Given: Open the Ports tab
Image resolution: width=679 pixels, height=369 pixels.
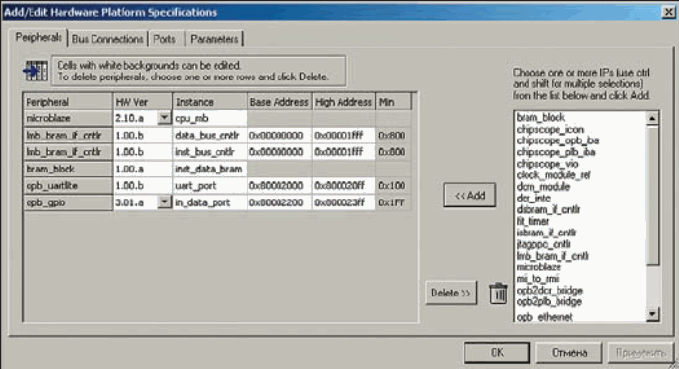Looking at the screenshot, I should point(165,39).
